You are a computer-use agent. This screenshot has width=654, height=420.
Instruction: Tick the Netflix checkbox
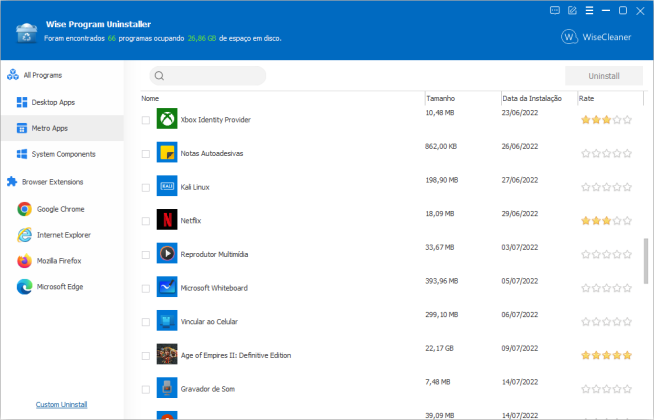[x=146, y=221]
